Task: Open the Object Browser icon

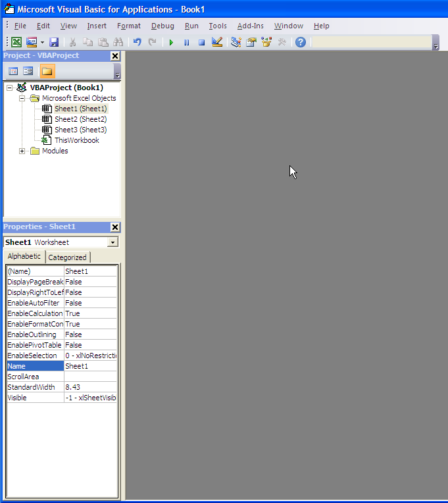Action: [266, 42]
